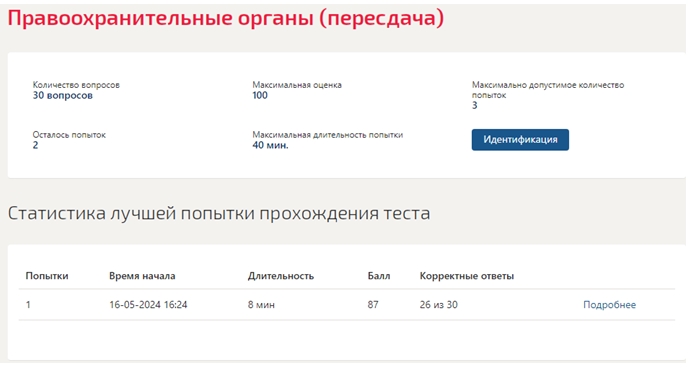
Task: Click the score value 87
Action: 373,305
